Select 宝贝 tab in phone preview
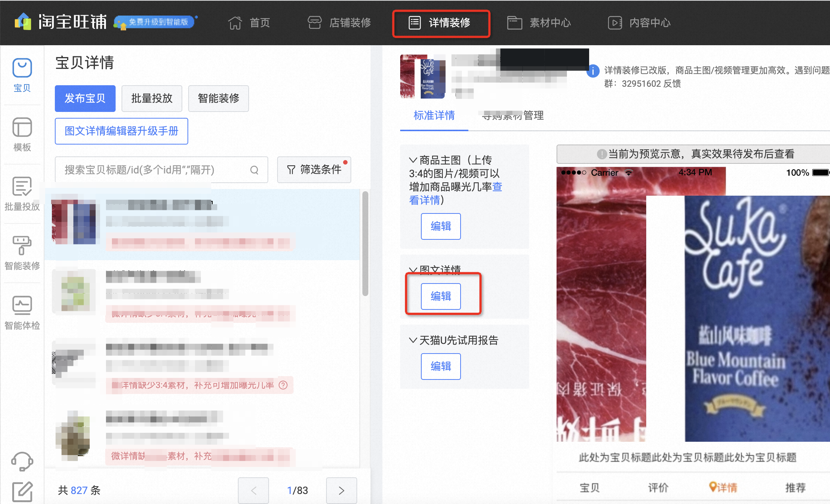 590,487
